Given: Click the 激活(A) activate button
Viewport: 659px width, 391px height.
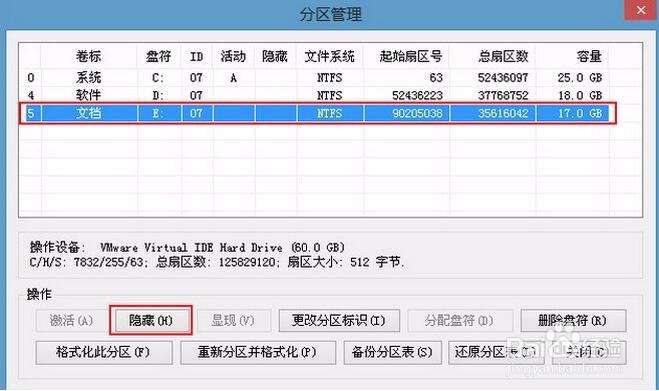Looking at the screenshot, I should click(x=71, y=321).
